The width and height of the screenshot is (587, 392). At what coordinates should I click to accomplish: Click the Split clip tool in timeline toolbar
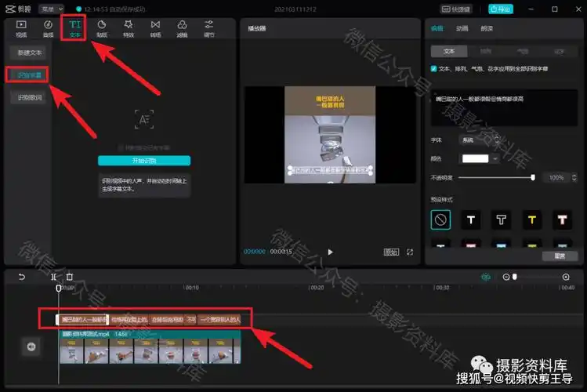coord(53,277)
